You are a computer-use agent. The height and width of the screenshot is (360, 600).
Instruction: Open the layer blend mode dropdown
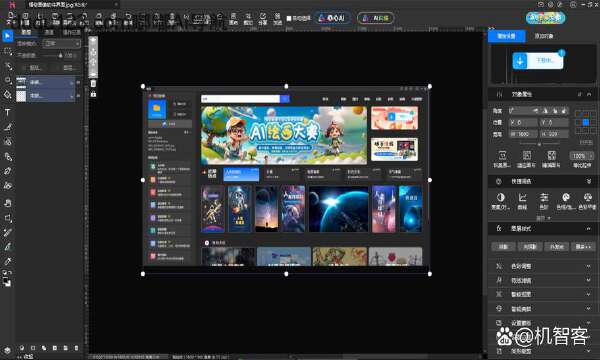point(62,44)
